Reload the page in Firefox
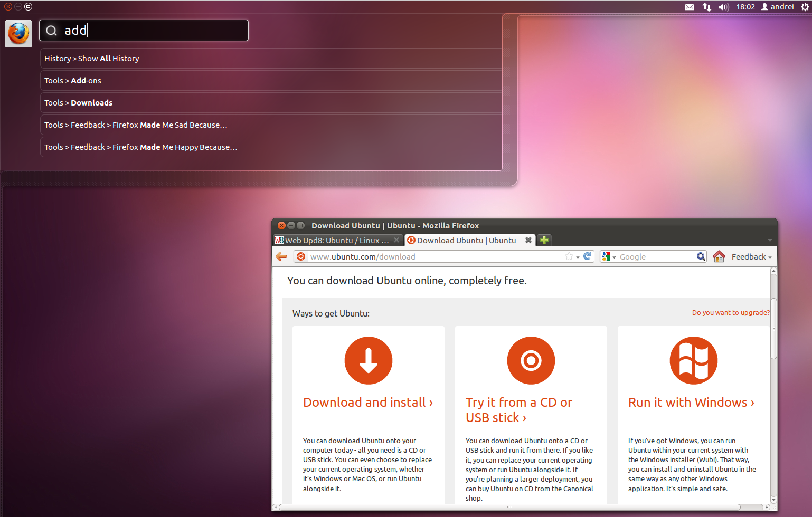 (x=588, y=256)
